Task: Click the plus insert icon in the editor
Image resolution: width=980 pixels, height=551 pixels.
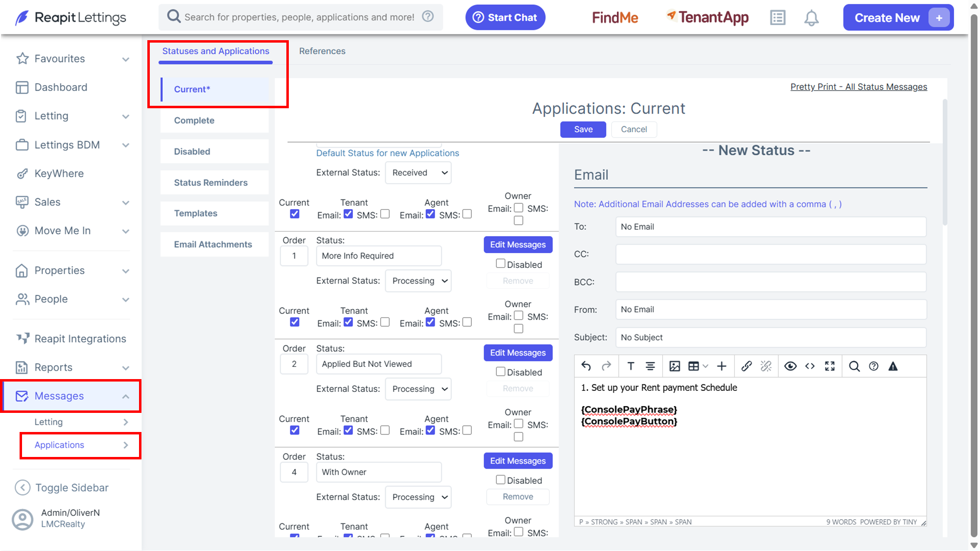Action: tap(722, 366)
